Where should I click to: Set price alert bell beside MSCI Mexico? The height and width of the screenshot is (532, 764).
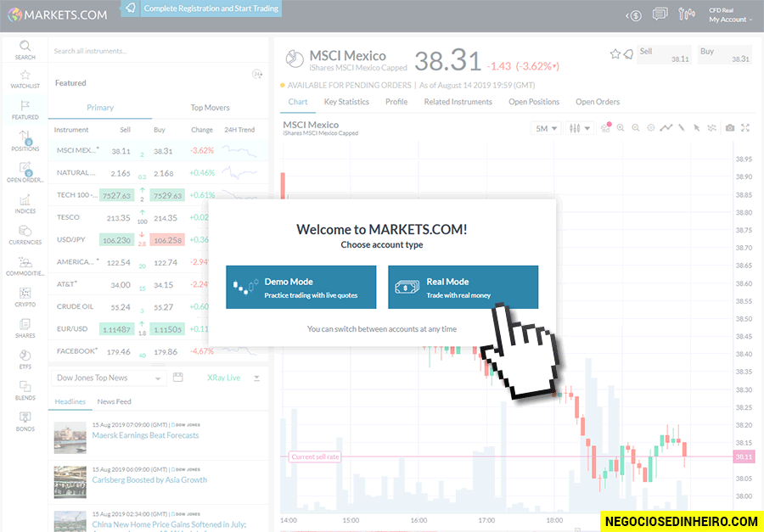628,54
